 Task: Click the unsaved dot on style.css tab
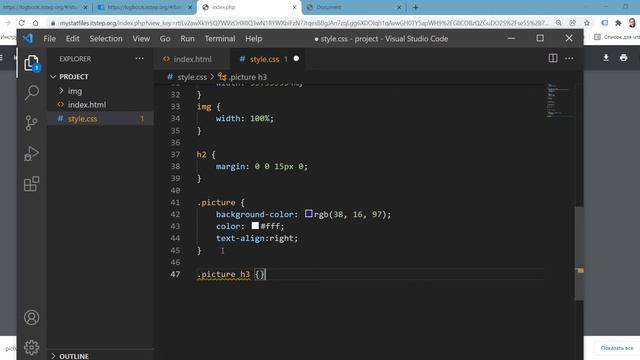pyautogui.click(x=296, y=59)
